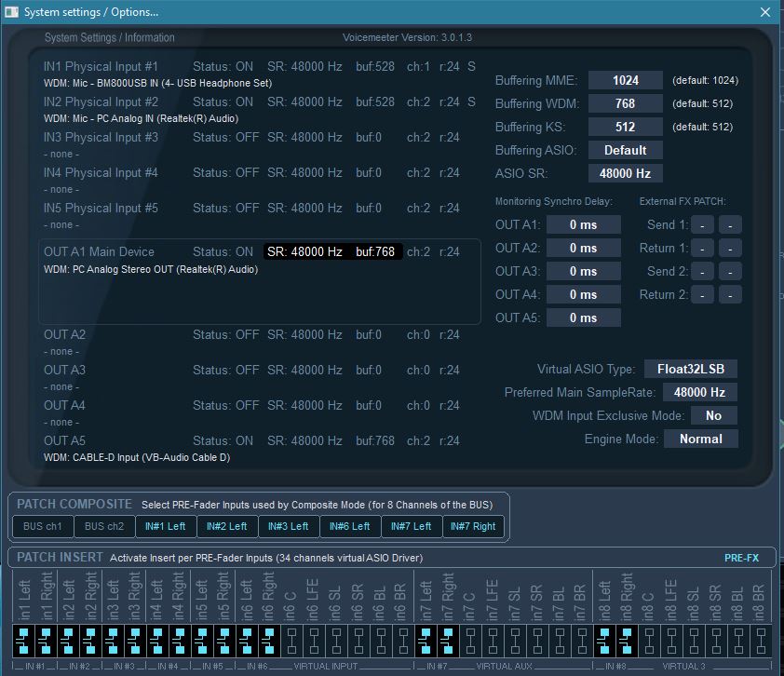Select OUT A1 Main Device row

(x=260, y=281)
